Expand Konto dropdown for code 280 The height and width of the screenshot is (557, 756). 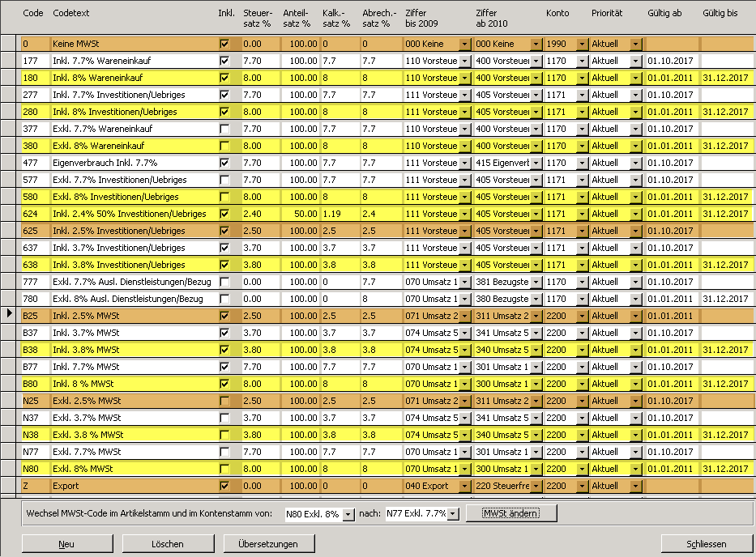click(582, 112)
